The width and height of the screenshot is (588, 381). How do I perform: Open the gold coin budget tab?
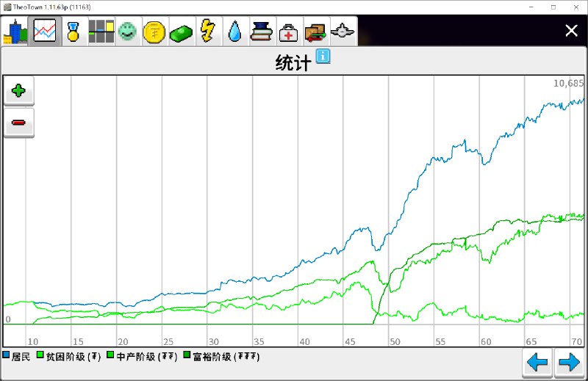[x=155, y=32]
